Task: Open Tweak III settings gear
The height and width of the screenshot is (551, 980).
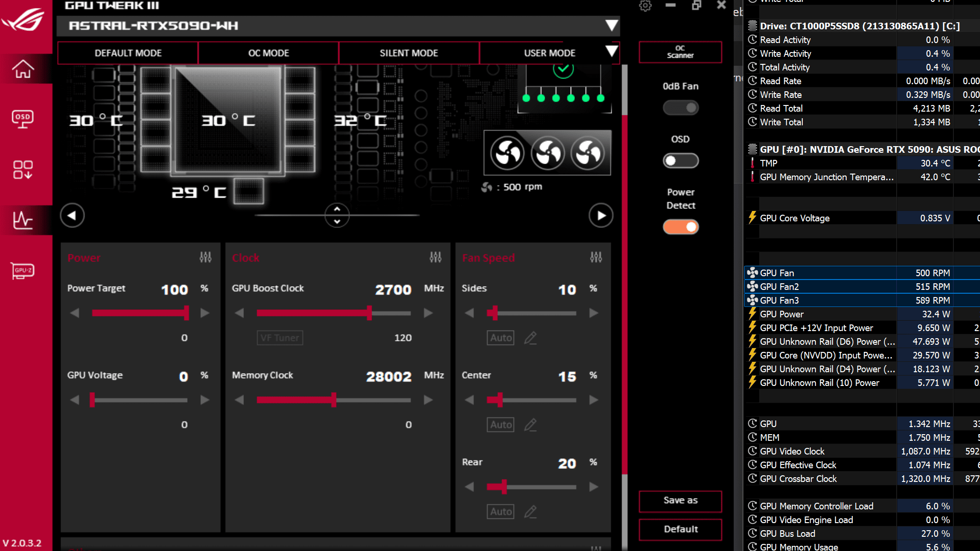Action: (x=645, y=6)
